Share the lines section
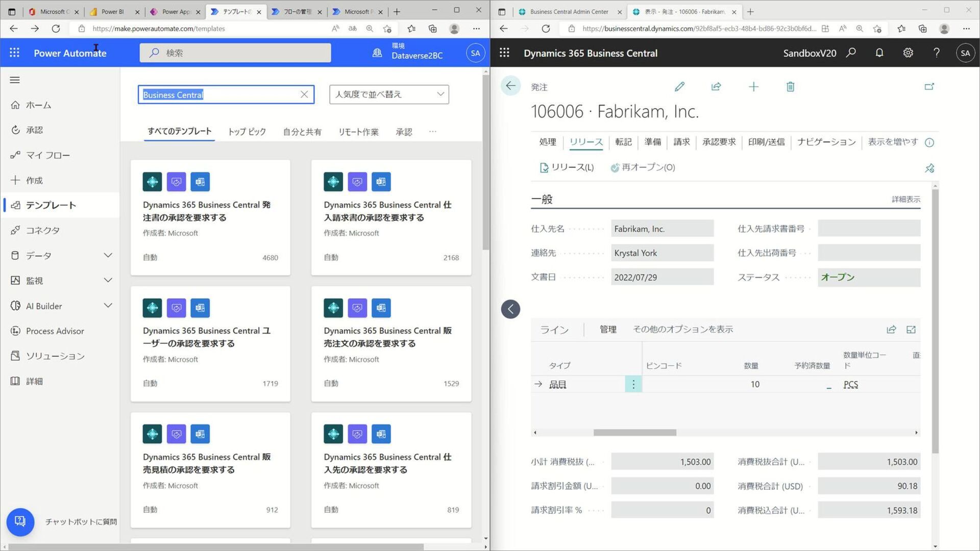 pos(891,330)
